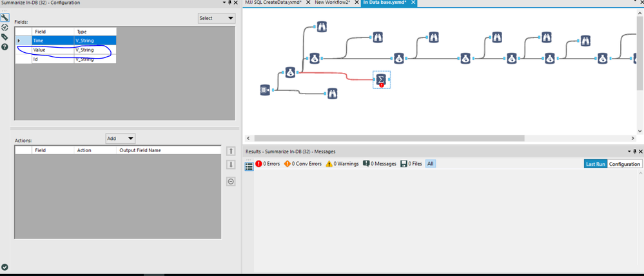The image size is (644, 276).
Task: Click the canvas scroll left arrow
Action: [248, 139]
